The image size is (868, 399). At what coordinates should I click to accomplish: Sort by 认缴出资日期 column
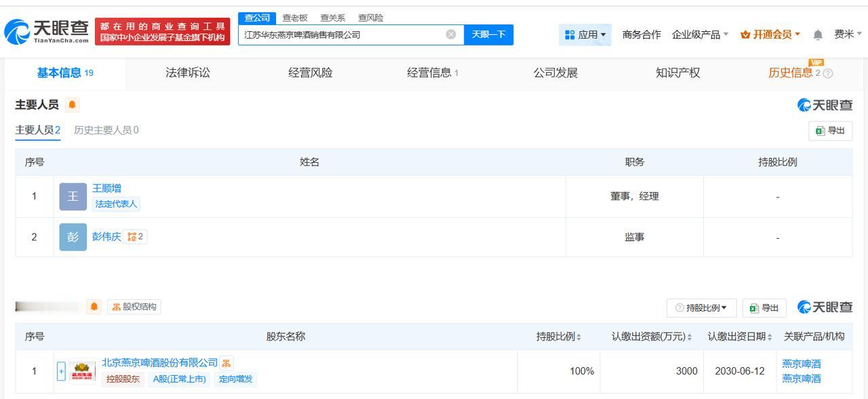741,337
